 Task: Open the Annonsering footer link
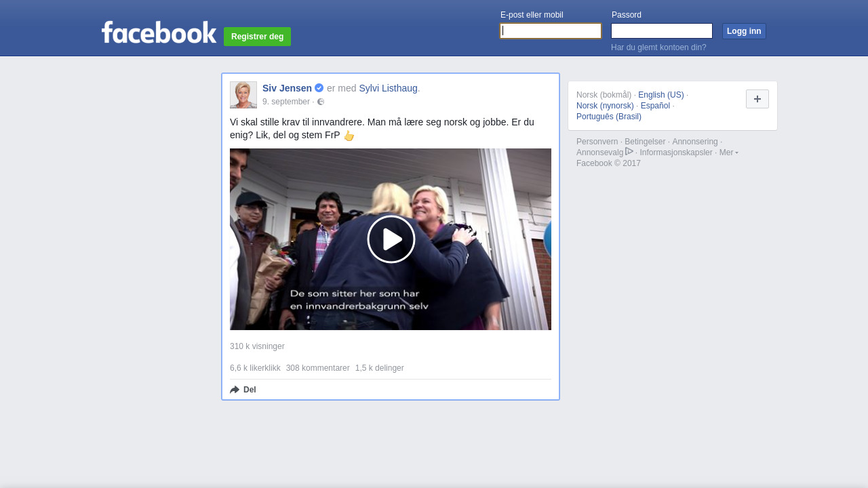click(694, 142)
